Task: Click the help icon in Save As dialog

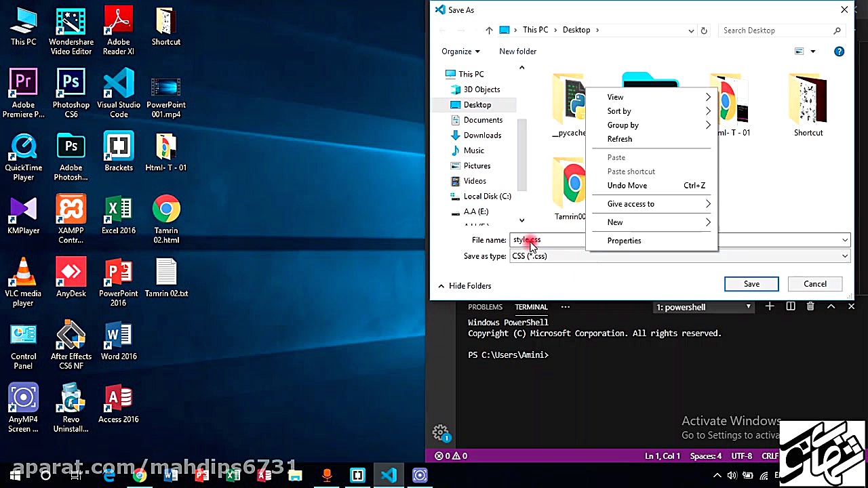Action: (839, 52)
